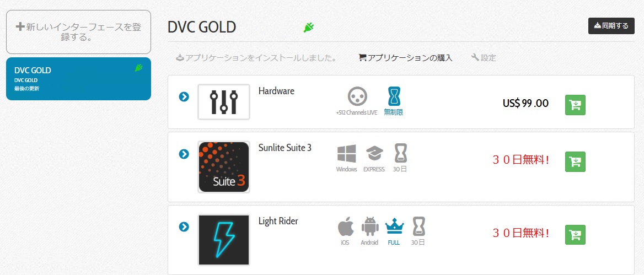Image resolution: width=644 pixels, height=275 pixels.
Task: Expand the Light Rider row arrow
Action: (184, 227)
